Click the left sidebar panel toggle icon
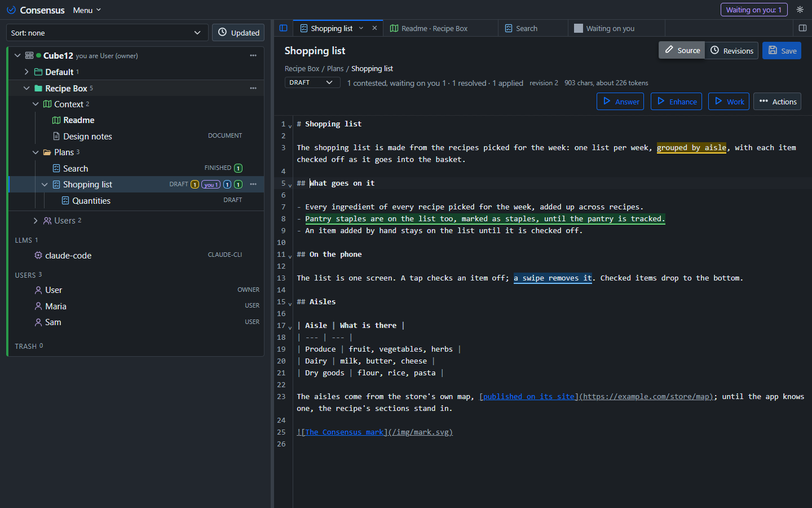812x508 pixels. point(284,28)
